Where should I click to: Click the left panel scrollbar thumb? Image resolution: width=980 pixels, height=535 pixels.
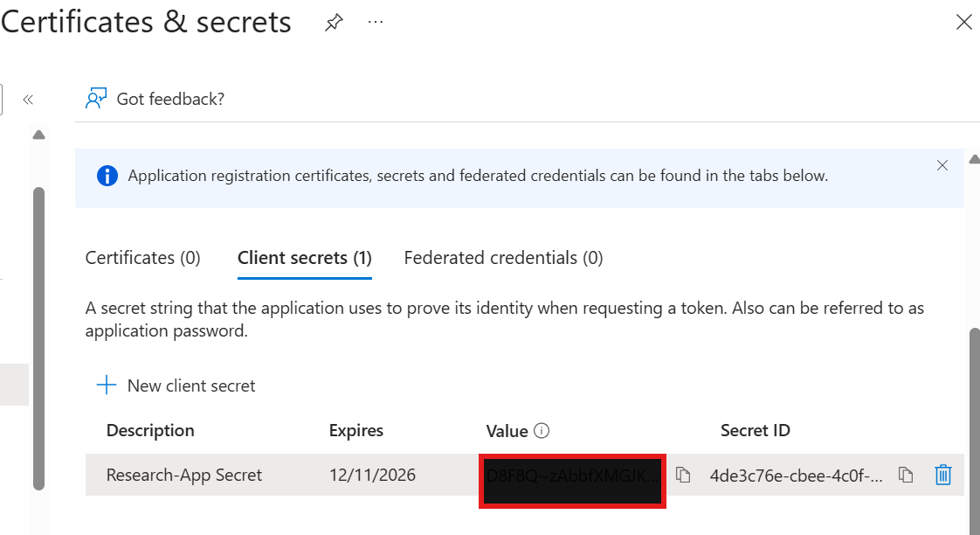pyautogui.click(x=38, y=338)
